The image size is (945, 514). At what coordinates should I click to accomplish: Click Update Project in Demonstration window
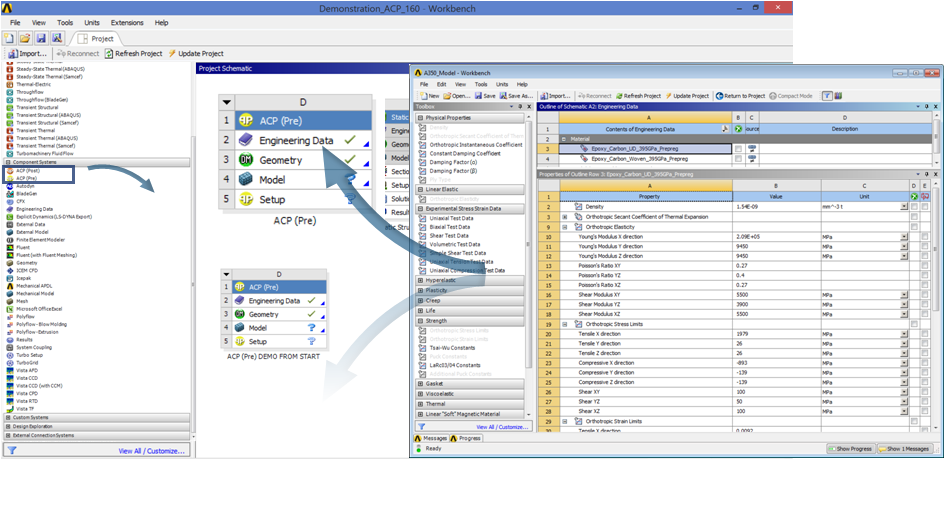coord(196,54)
